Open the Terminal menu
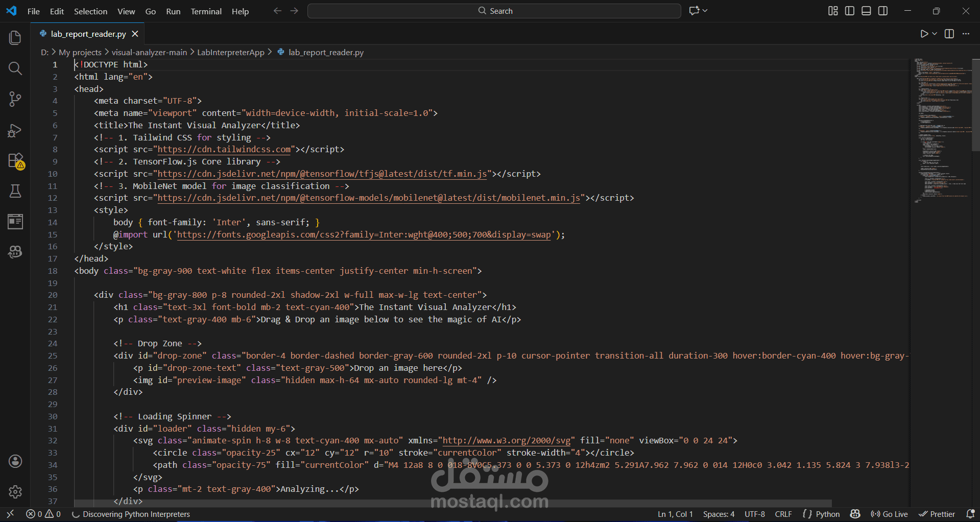Viewport: 980px width, 522px height. tap(206, 11)
